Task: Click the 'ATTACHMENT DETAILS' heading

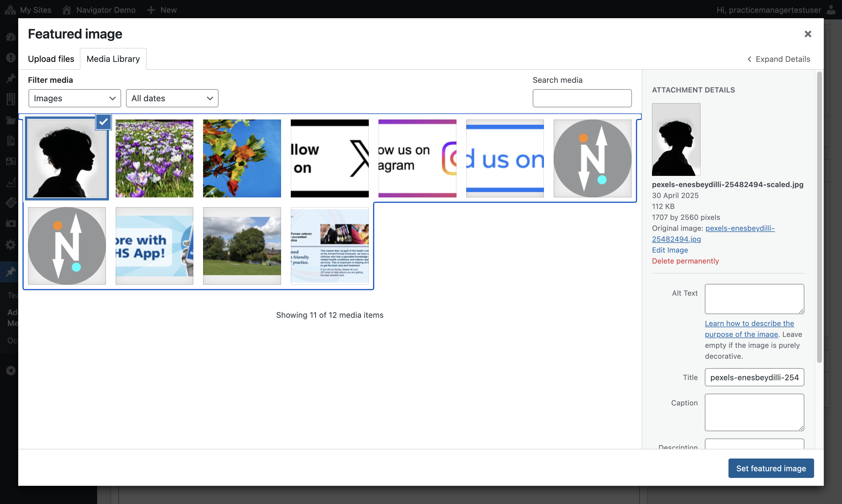Action: coord(693,90)
